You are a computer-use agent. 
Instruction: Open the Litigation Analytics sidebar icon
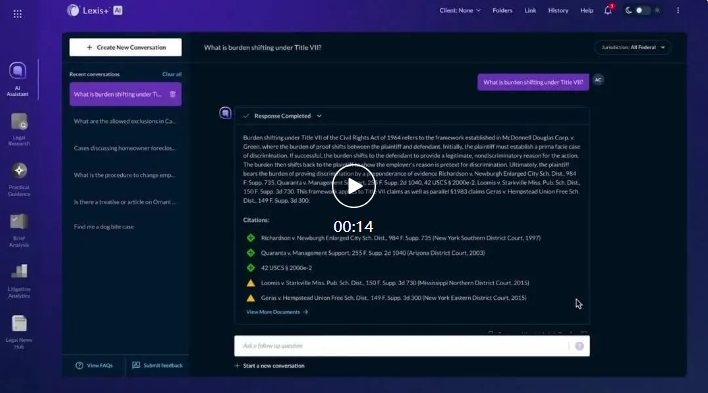(x=19, y=271)
